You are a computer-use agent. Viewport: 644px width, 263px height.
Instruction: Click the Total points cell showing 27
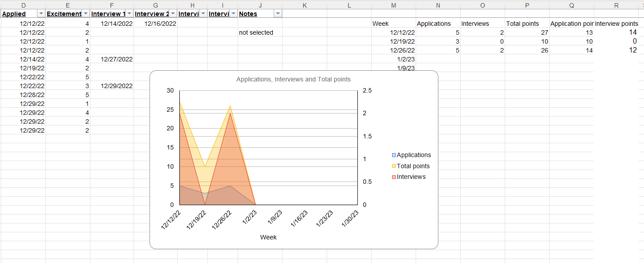[527, 32]
